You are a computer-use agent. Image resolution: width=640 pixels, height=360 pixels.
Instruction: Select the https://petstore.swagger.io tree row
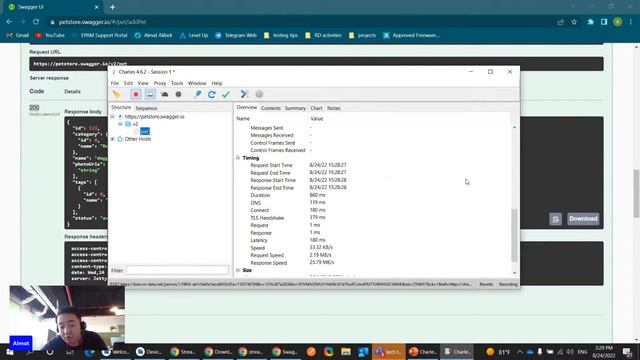pos(154,117)
